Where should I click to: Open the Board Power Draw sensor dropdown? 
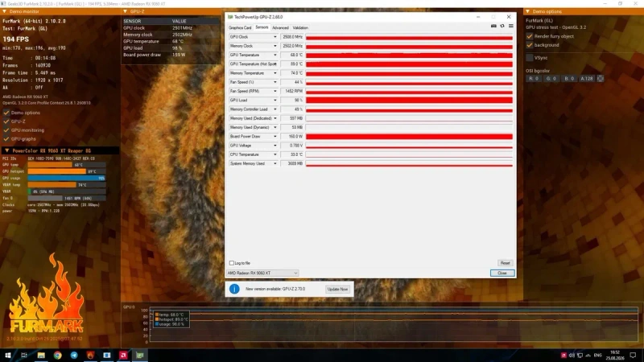point(275,136)
